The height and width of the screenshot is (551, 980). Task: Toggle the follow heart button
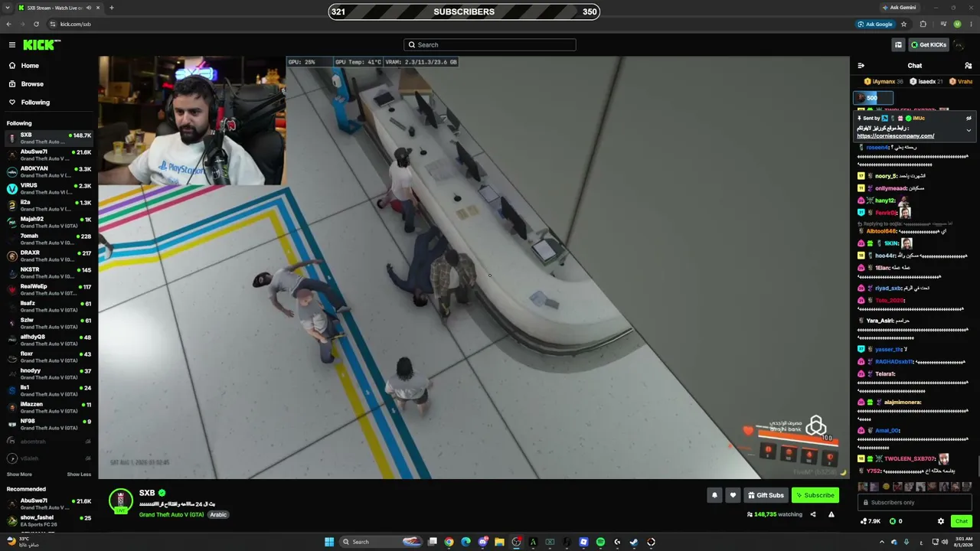733,495
